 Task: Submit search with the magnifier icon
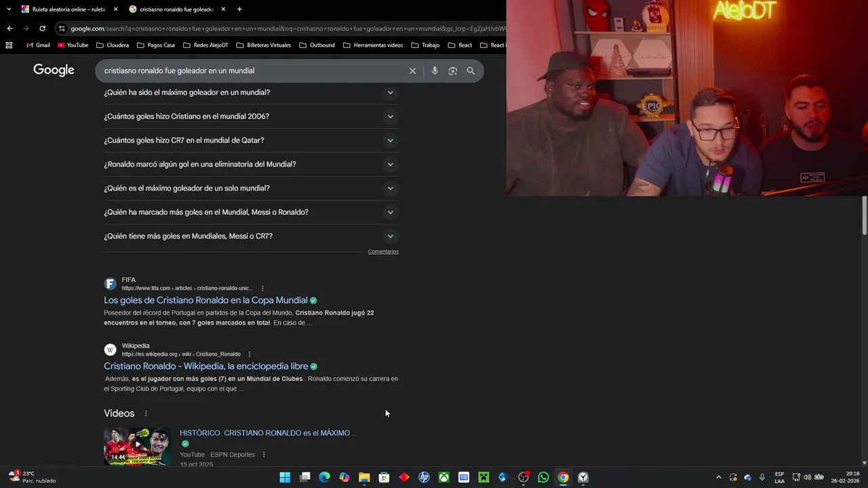[x=471, y=70]
